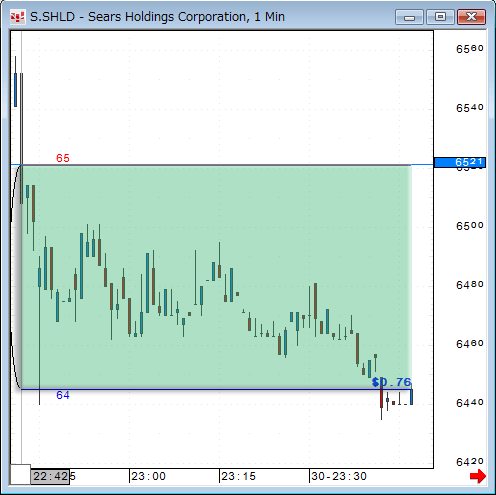Click the 6480 price axis label
496x495 pixels.
[470, 285]
